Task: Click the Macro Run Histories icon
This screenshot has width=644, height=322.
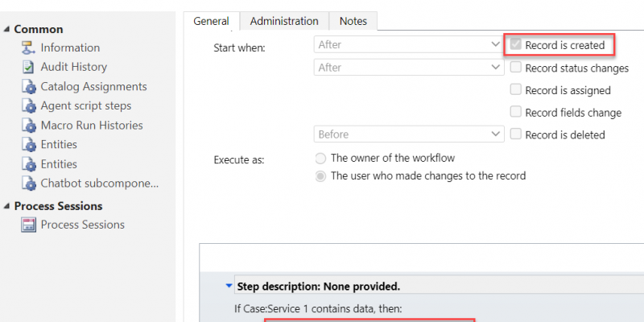Action: coord(29,126)
